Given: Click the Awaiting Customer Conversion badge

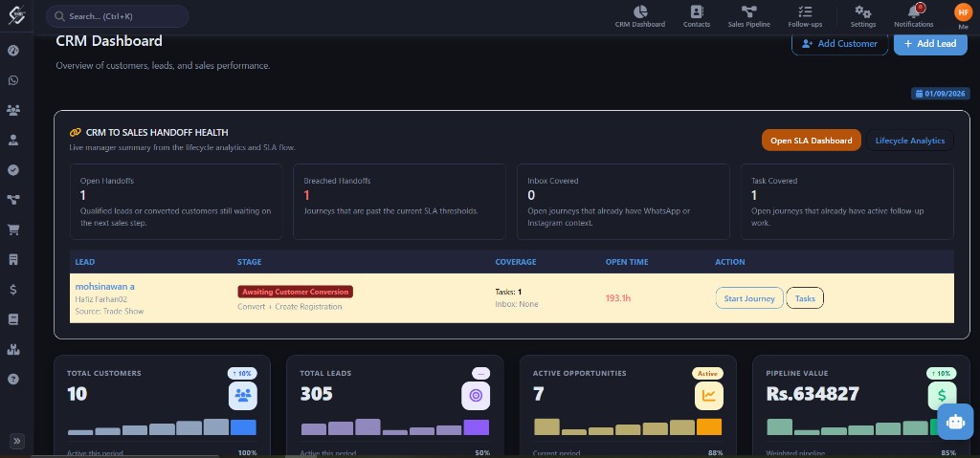Looking at the screenshot, I should [295, 292].
